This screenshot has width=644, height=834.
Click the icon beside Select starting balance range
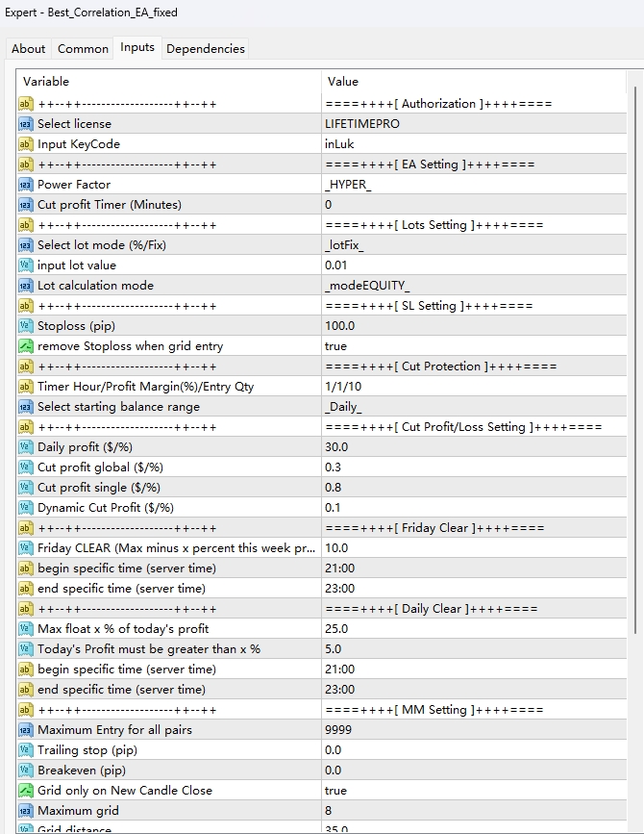tap(26, 407)
